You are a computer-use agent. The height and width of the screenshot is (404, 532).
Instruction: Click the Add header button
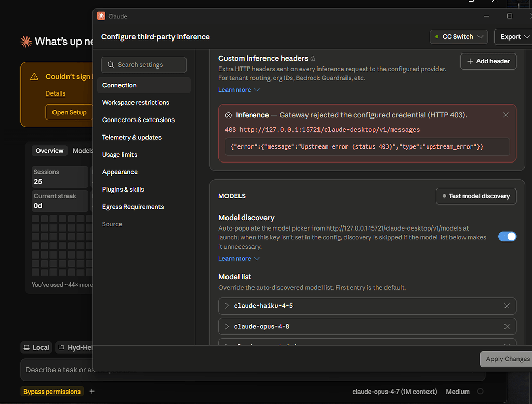click(x=488, y=61)
